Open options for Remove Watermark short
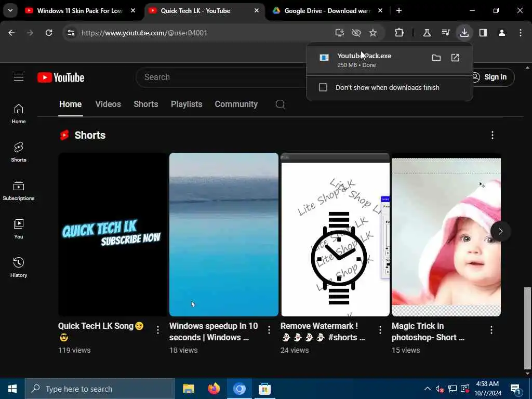 click(380, 330)
